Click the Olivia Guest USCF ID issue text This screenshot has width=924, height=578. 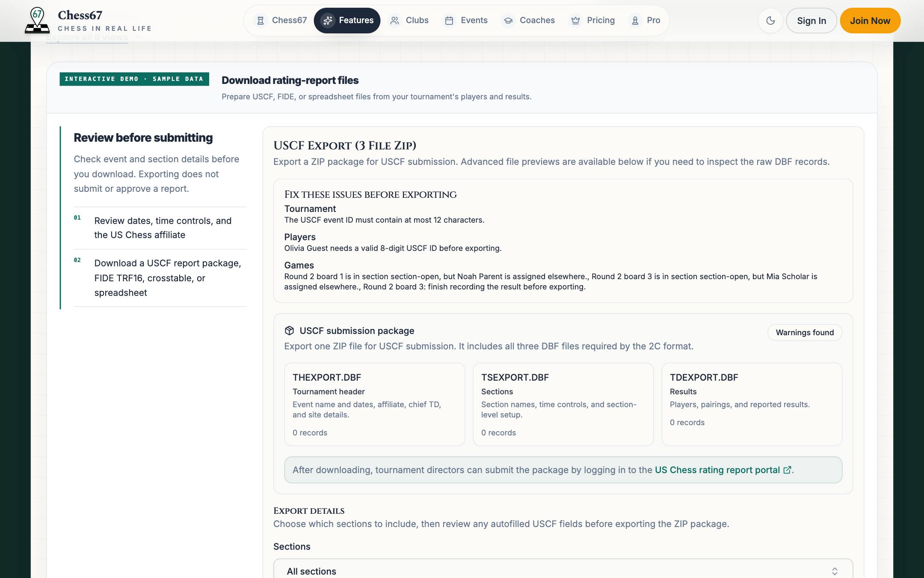[393, 248]
